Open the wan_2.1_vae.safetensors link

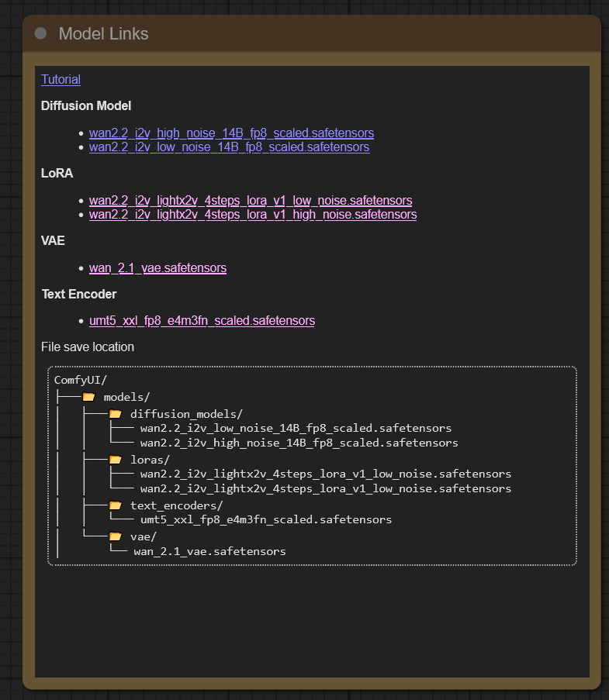[x=157, y=268]
